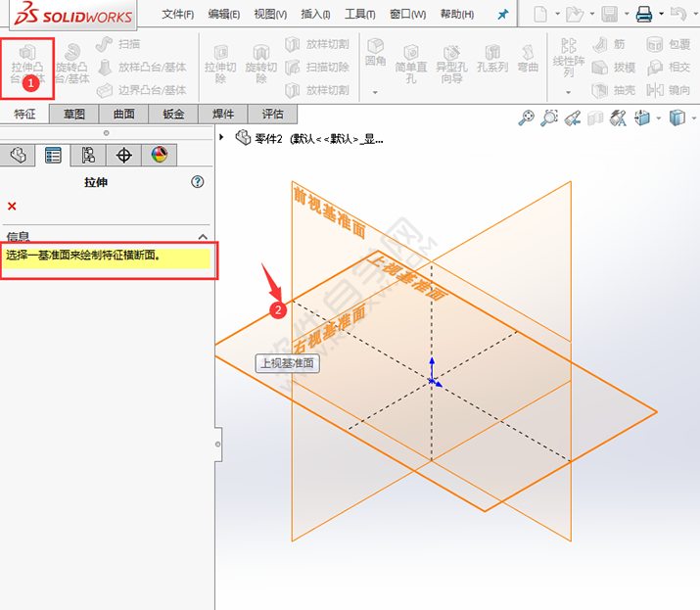Image resolution: width=700 pixels, height=610 pixels.
Task: Switch to the 曲面 tab
Action: (123, 114)
